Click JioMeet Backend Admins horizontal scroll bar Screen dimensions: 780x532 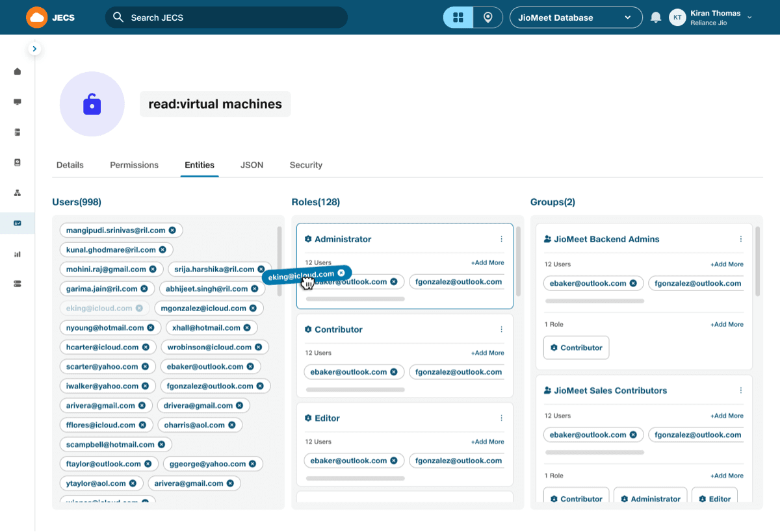pyautogui.click(x=595, y=301)
